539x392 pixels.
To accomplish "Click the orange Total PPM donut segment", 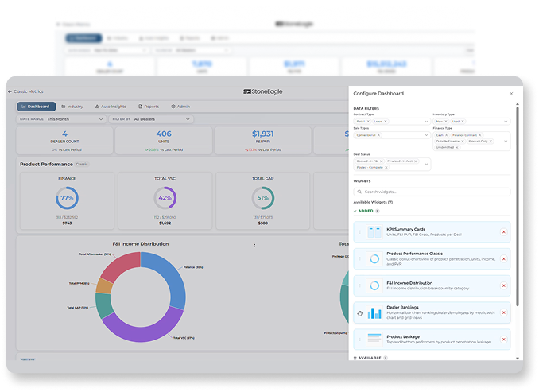I will 104,286.
